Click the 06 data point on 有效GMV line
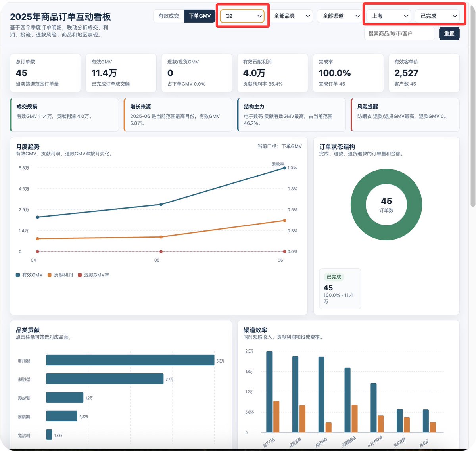Image resolution: width=476 pixels, height=451 pixels. pos(284,168)
